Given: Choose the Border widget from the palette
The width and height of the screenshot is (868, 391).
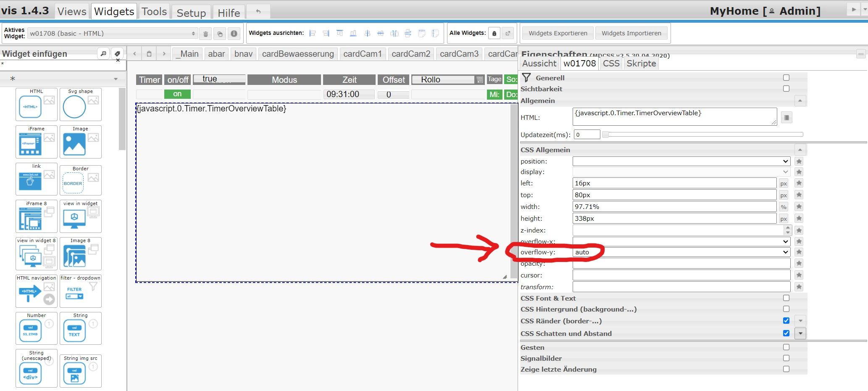Looking at the screenshot, I should [81, 180].
